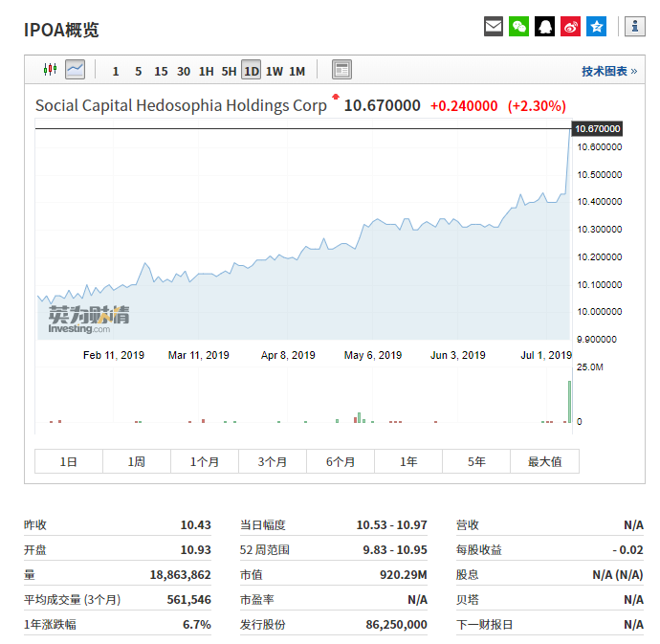Image resolution: width=660 pixels, height=644 pixels.
Task: Click the 昨收 value 10.43
Action: [196, 524]
